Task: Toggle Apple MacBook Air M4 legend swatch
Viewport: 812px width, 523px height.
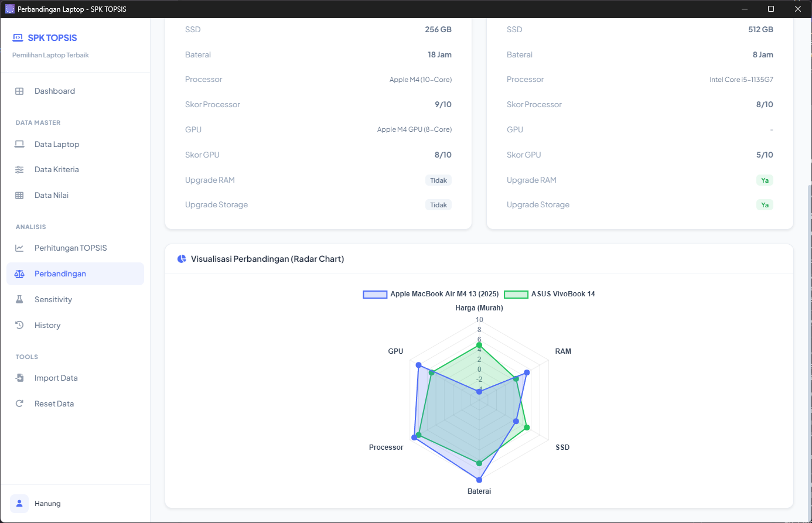Action: (x=375, y=294)
